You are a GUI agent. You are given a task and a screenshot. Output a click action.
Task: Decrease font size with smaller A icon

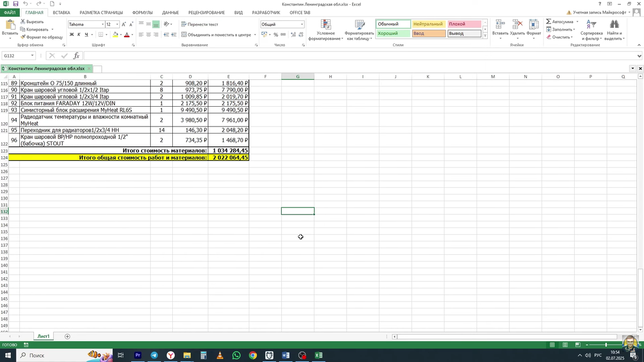(x=131, y=24)
